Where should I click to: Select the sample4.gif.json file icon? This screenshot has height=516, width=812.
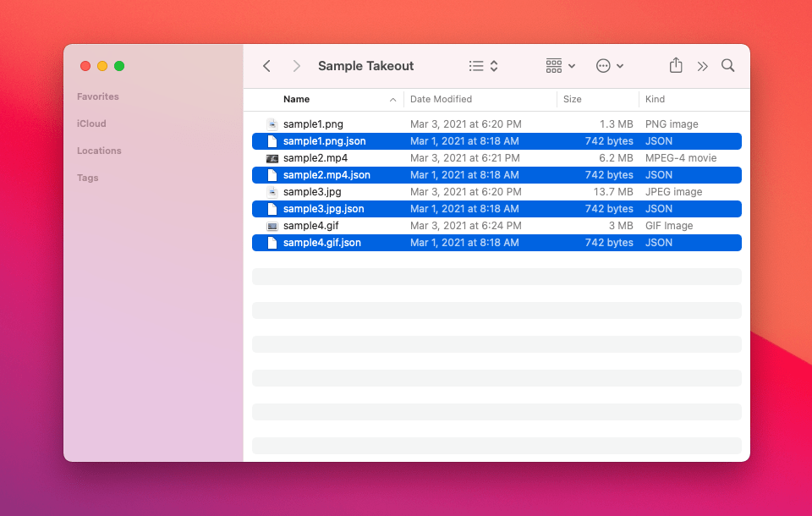tap(272, 243)
